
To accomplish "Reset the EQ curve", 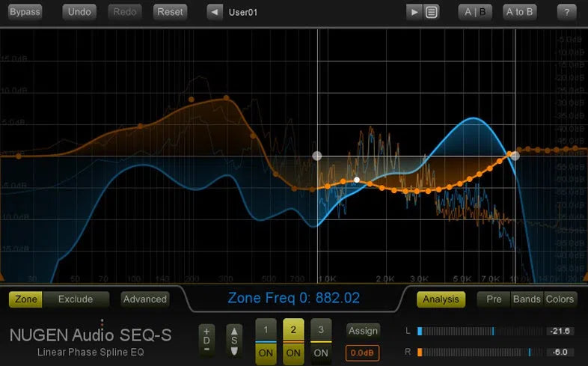I will 170,12.
